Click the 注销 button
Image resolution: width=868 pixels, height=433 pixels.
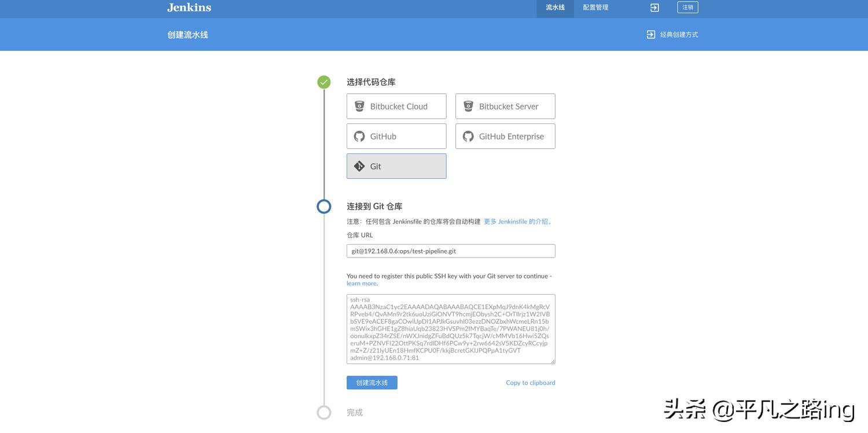(x=687, y=8)
